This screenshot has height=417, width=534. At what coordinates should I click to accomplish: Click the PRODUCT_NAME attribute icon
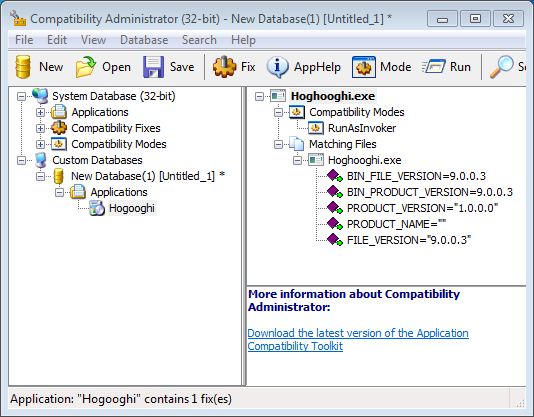pyautogui.click(x=335, y=224)
